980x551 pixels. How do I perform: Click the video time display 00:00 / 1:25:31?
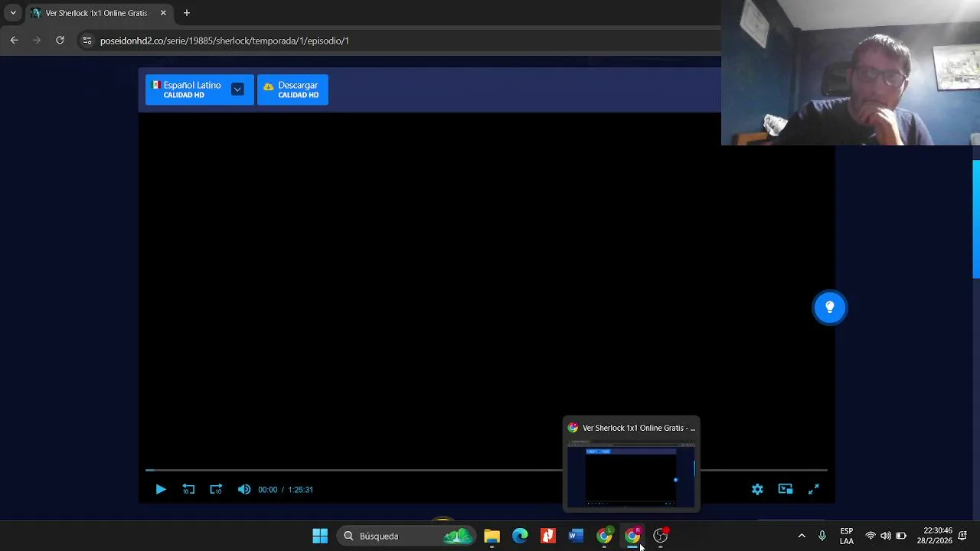[286, 489]
